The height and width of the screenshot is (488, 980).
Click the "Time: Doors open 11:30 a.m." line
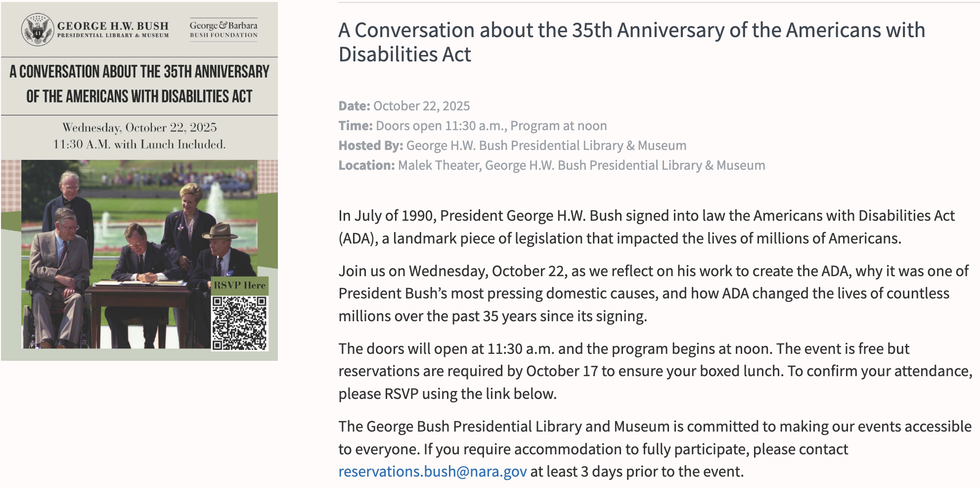coord(472,126)
